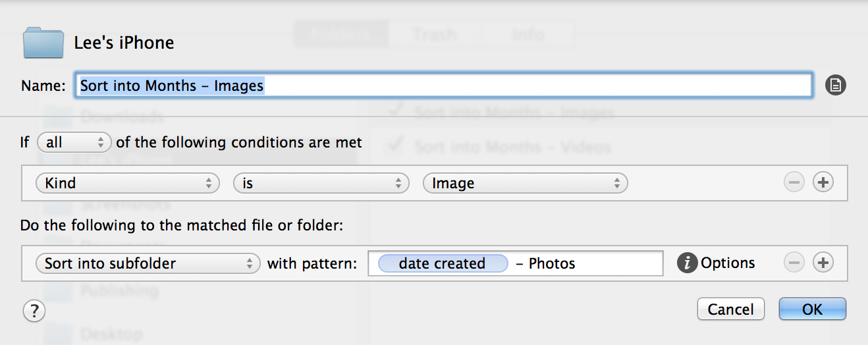This screenshot has height=345, width=868.
Task: Open the Sort into subfolder action dropdown
Action: coord(148,263)
